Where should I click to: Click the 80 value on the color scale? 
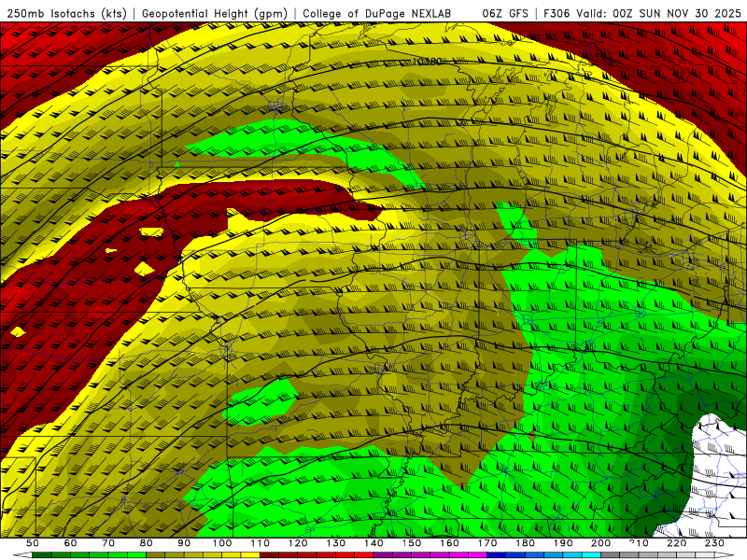pyautogui.click(x=147, y=543)
